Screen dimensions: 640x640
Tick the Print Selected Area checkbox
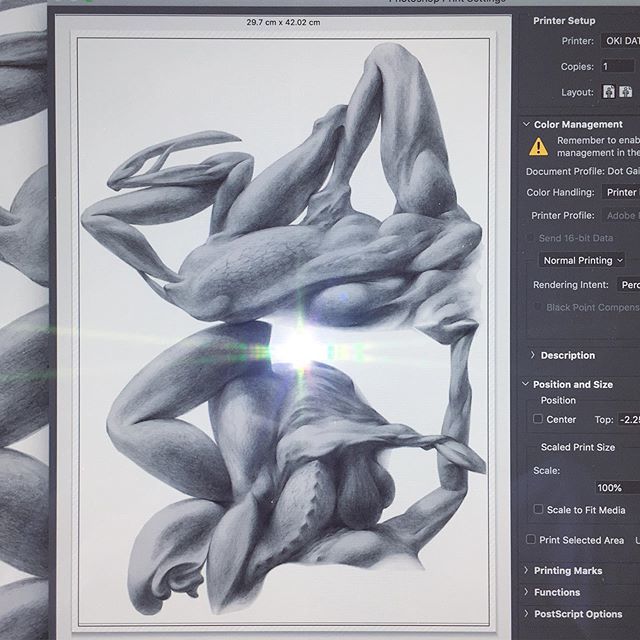531,540
